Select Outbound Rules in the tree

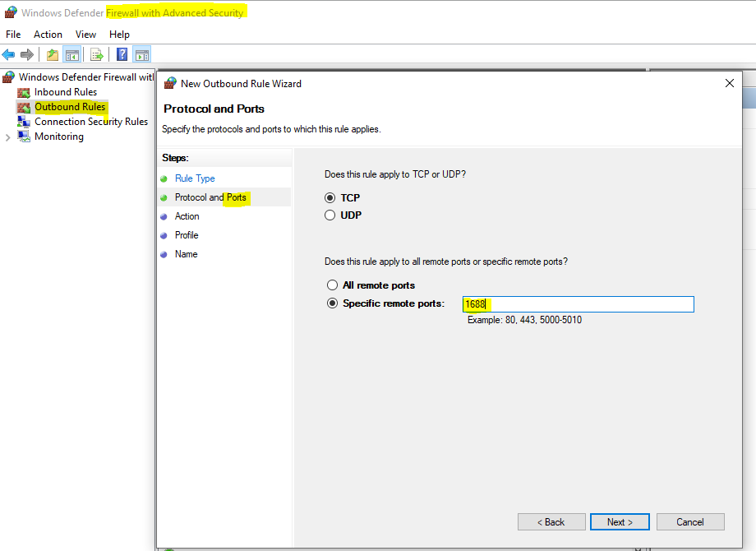(x=70, y=107)
